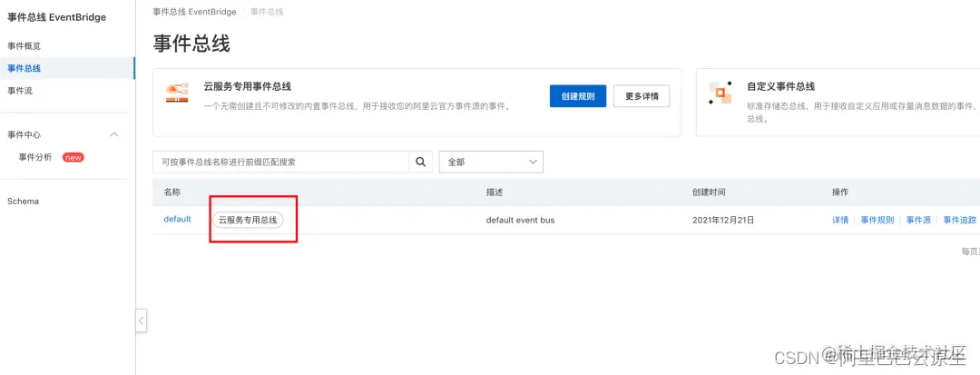The image size is (980, 375).
Task: Click the 云服务专用事件总线 card title
Action: 248,86
